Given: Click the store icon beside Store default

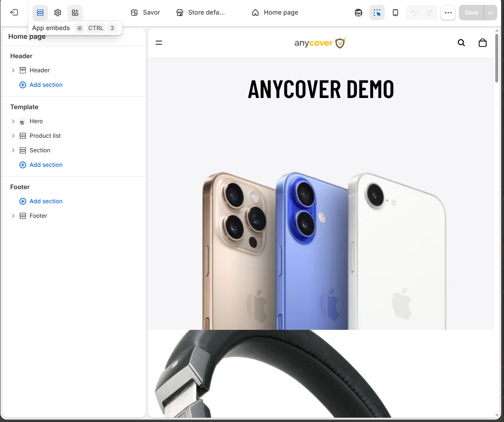Looking at the screenshot, I should (180, 13).
